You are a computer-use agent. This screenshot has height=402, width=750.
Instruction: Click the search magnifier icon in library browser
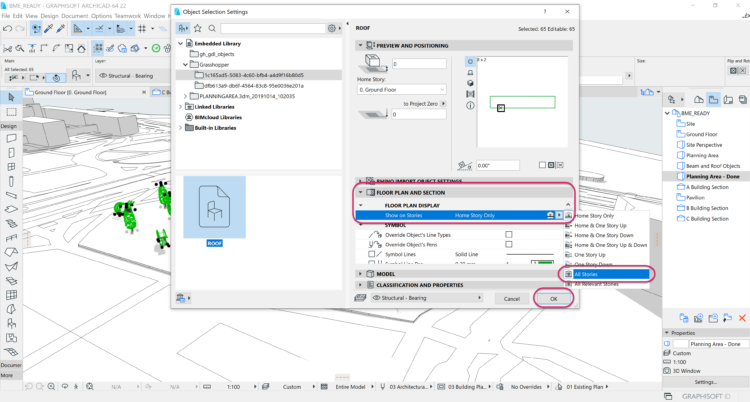click(213, 28)
